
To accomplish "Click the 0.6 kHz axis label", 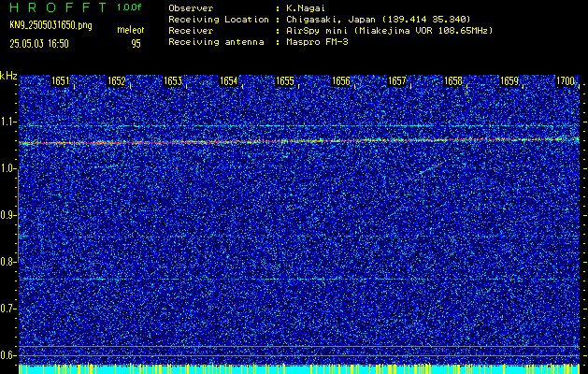I will coord(7,355).
